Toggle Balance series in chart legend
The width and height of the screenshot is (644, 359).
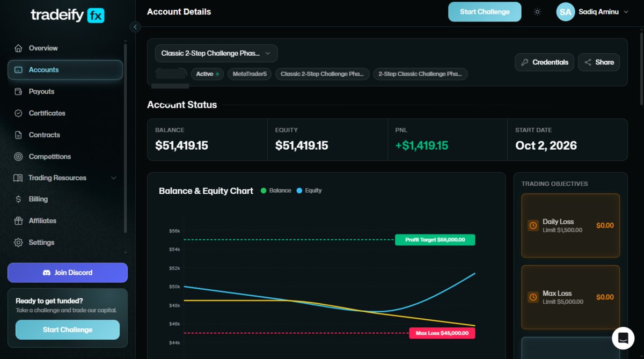click(x=276, y=191)
